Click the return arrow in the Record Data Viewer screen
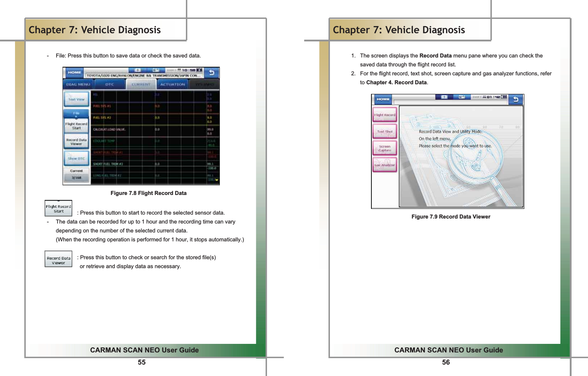The width and height of the screenshot is (588, 376). 516,100
